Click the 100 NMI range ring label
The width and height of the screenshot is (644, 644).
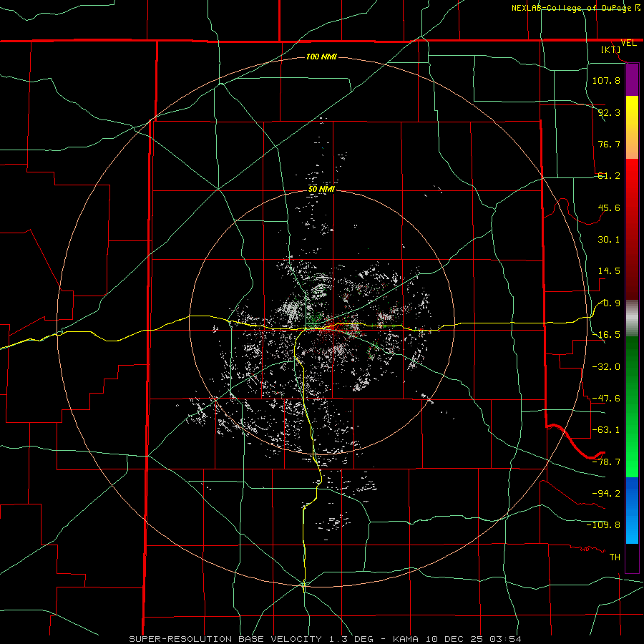[321, 57]
